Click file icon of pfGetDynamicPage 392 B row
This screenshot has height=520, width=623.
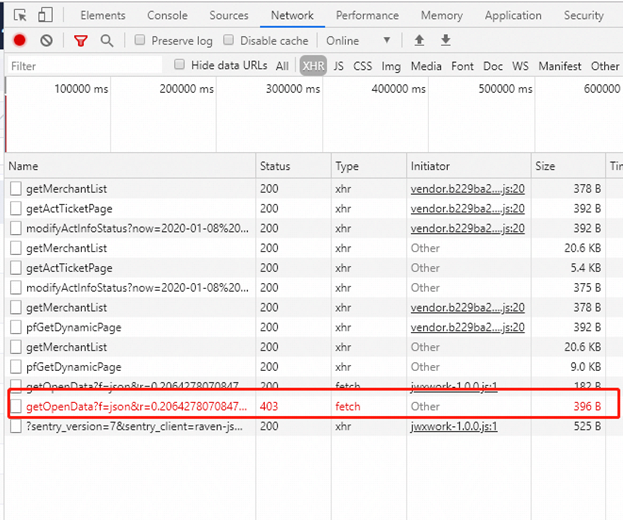tap(16, 327)
